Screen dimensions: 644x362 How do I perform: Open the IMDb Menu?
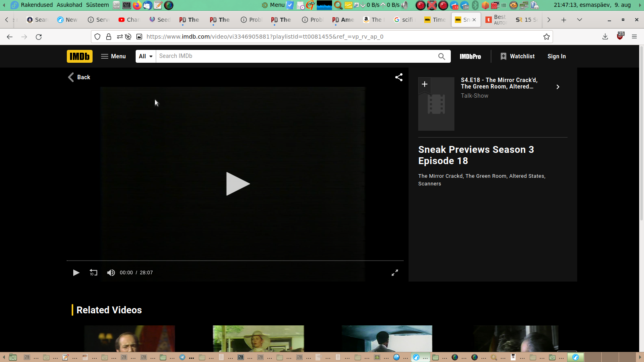coord(114,56)
